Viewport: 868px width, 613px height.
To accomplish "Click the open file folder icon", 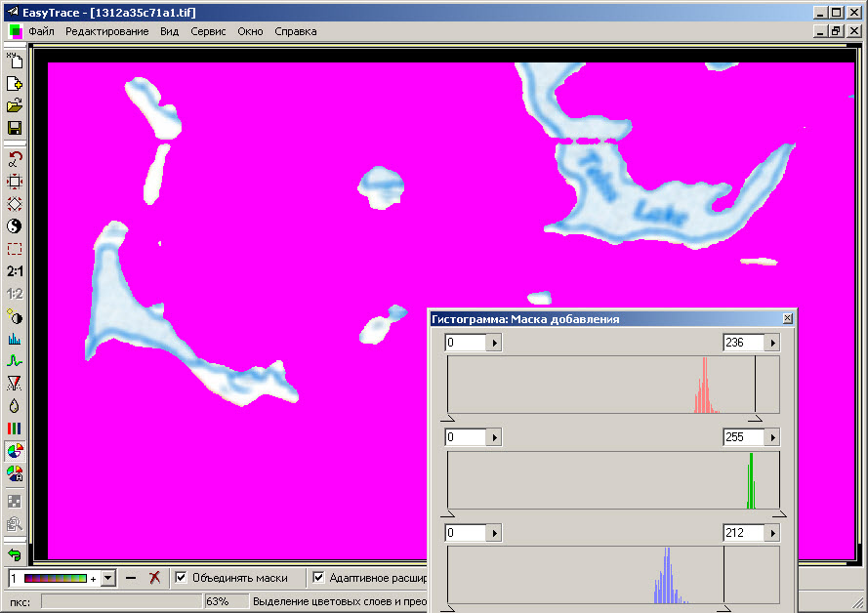I will coord(15,106).
